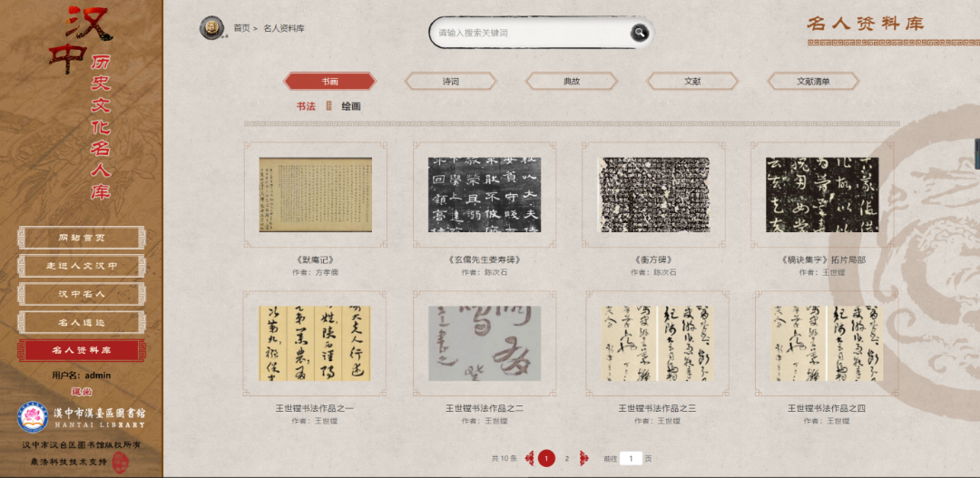Go to next page arrow in pagination
This screenshot has height=478, width=980.
(x=584, y=459)
